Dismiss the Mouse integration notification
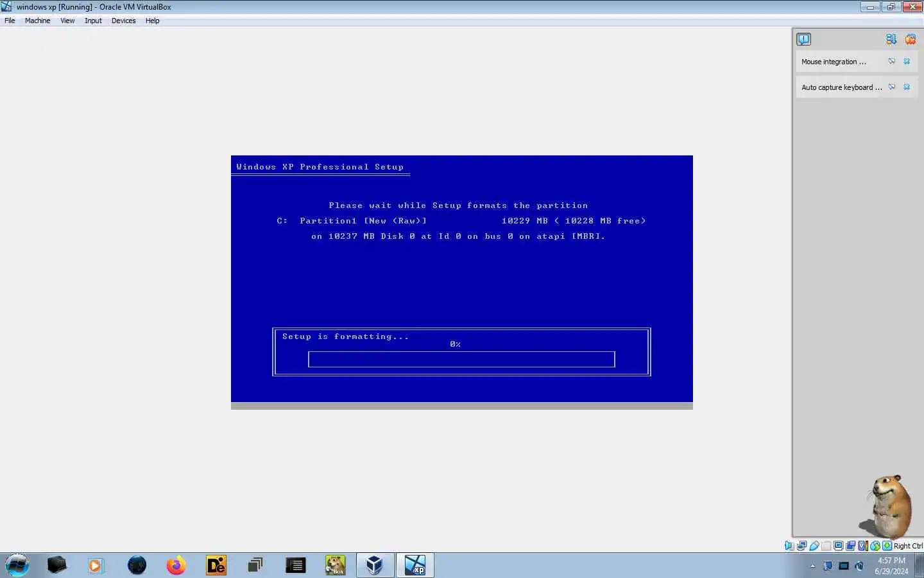This screenshot has height=578, width=924. 907,61
